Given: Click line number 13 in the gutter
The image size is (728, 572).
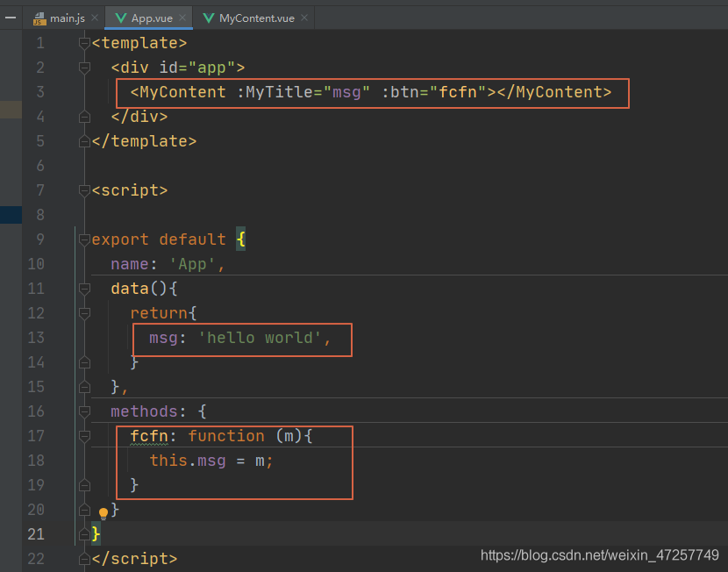Looking at the screenshot, I should (36, 338).
